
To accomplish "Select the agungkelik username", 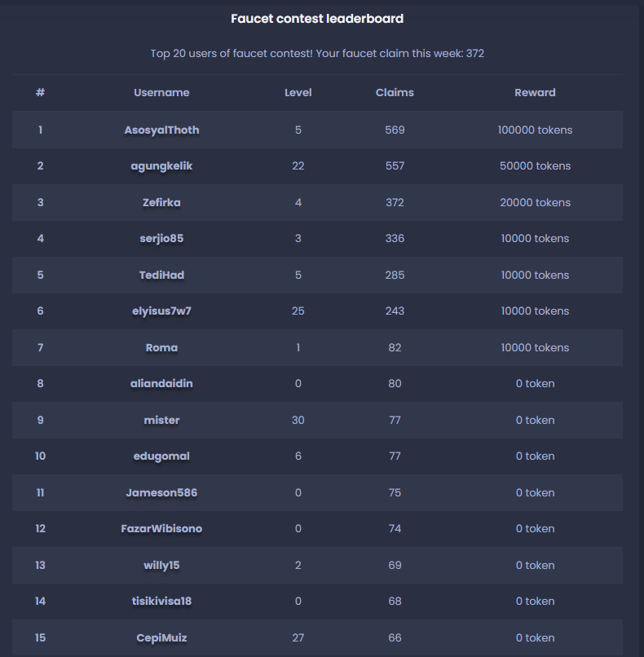I will tap(161, 166).
